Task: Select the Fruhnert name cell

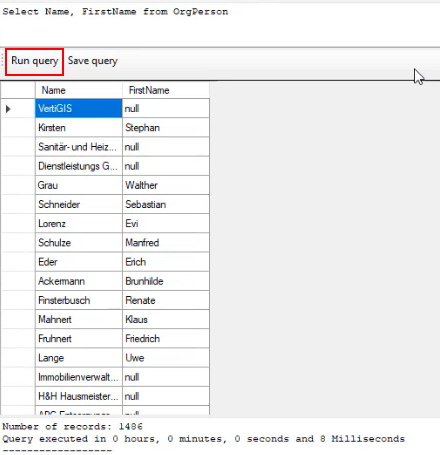Action: point(79,339)
